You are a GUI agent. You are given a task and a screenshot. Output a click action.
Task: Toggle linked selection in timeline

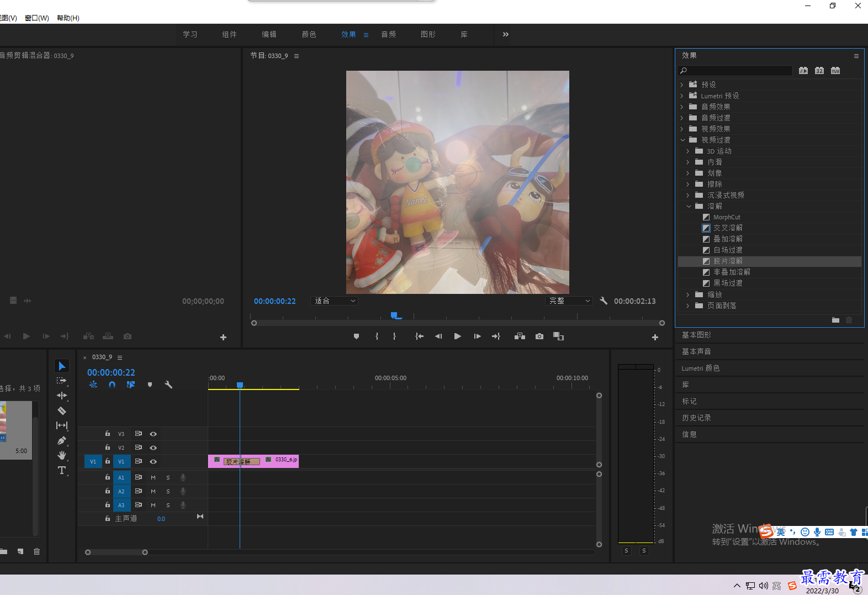coord(131,385)
